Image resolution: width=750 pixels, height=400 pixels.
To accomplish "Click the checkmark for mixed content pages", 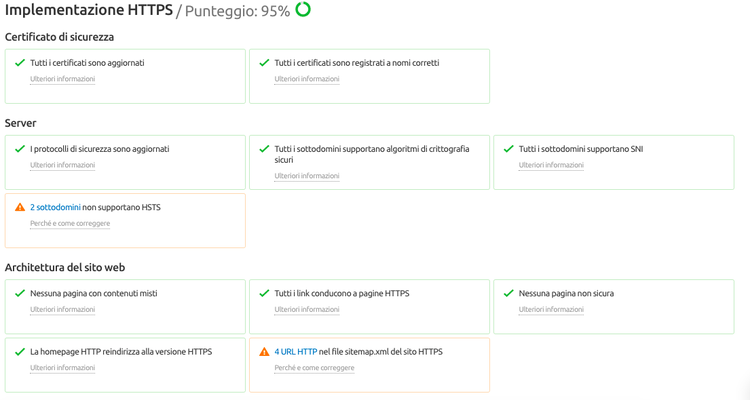I will (20, 293).
